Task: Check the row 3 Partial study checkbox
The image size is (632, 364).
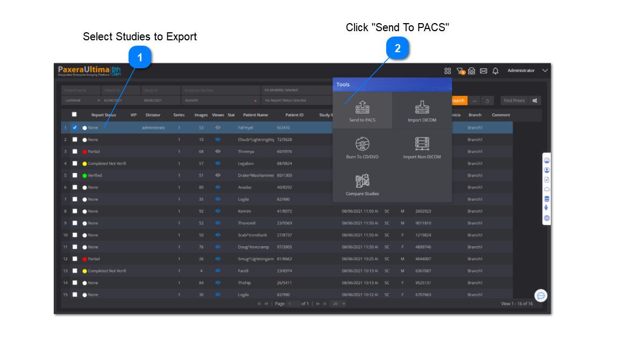Action: [x=75, y=152]
